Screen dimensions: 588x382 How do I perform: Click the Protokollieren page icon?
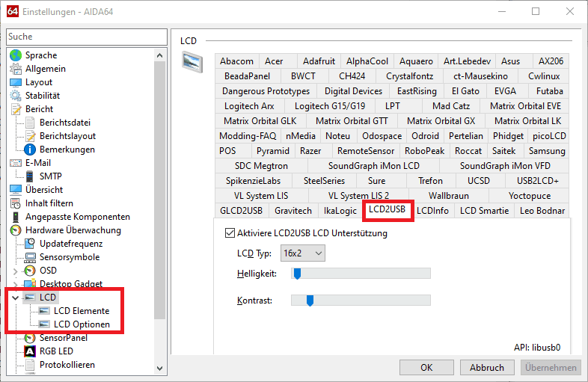[x=30, y=365]
